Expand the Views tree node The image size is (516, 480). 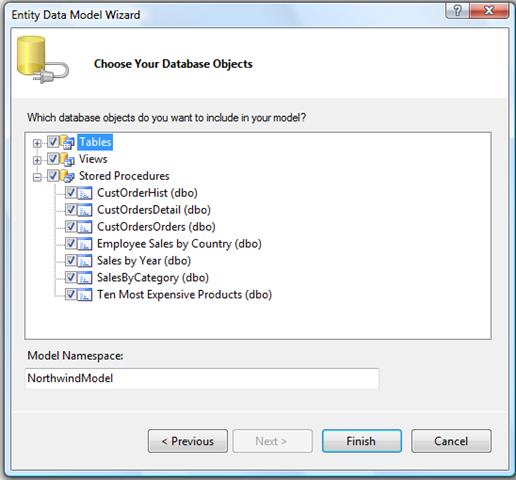pyautogui.click(x=37, y=160)
